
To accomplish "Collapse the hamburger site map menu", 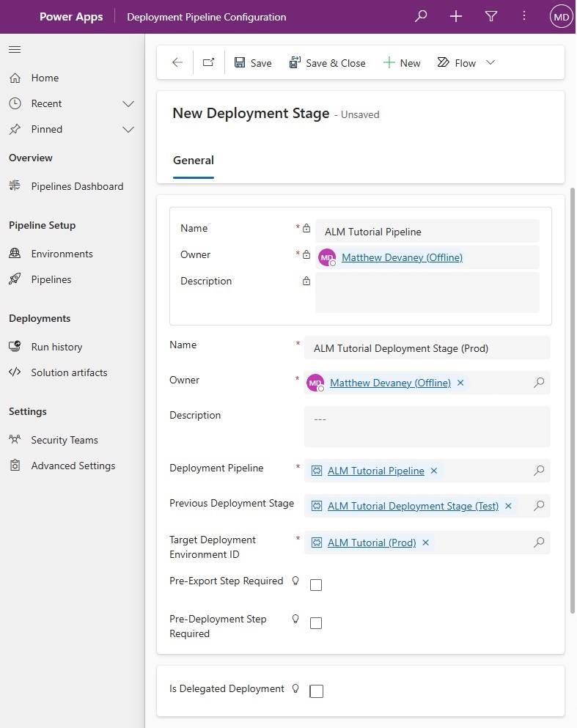I will 15,49.
